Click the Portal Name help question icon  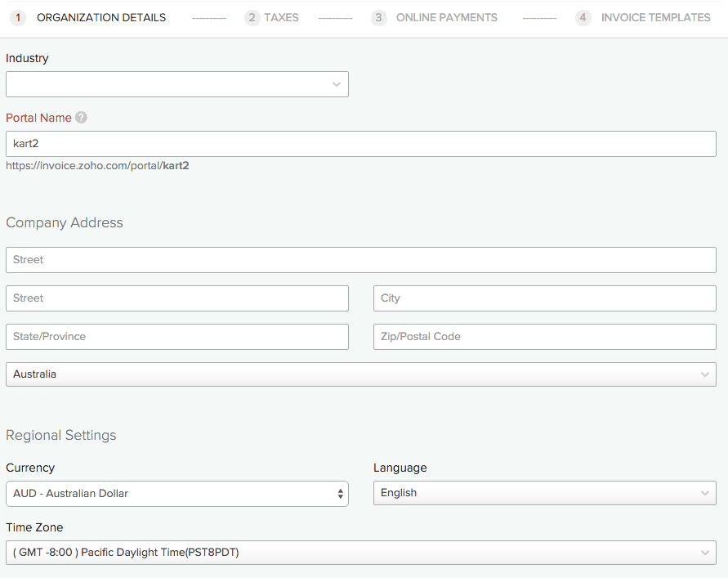[x=81, y=118]
